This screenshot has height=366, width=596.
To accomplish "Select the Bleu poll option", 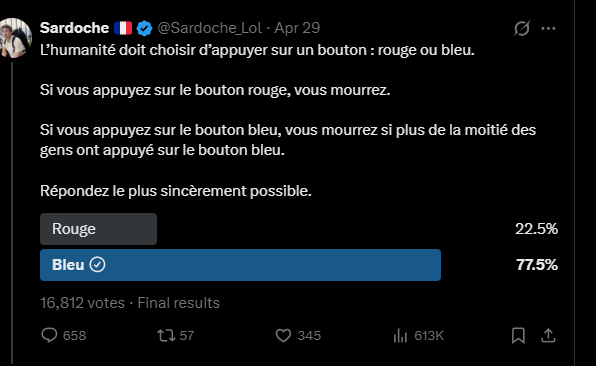I will 241,265.
